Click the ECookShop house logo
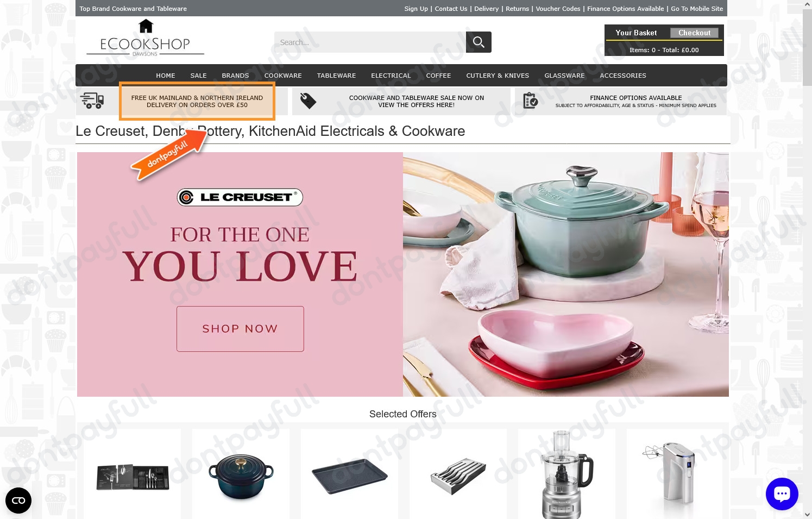This screenshot has width=812, height=519. (x=145, y=37)
